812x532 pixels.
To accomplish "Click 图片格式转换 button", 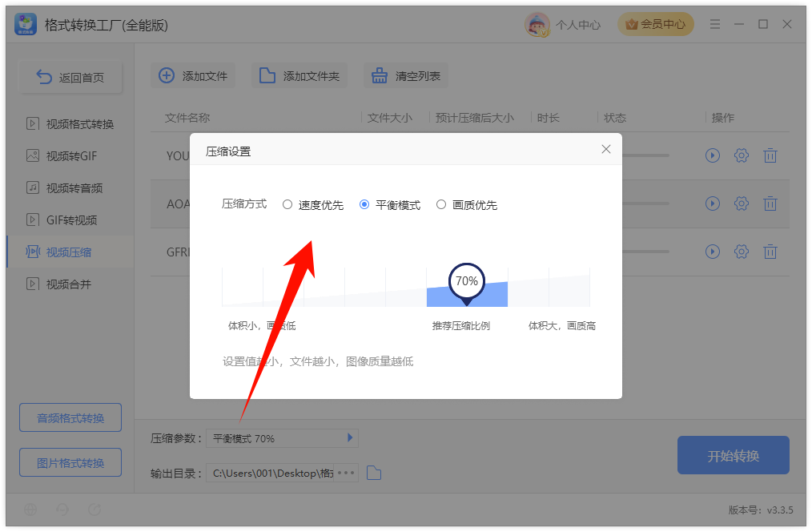I will point(70,462).
